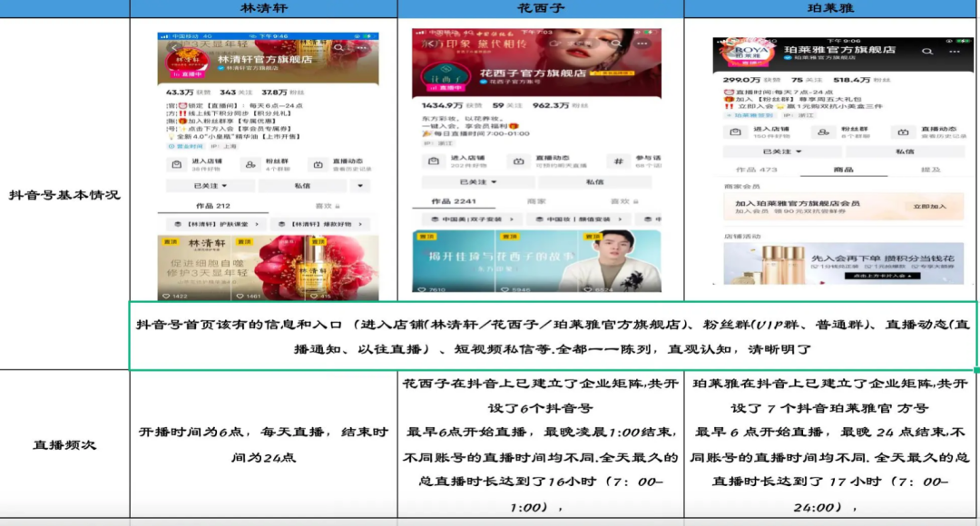
Task: Open the 中国妆|颜值套装 collection
Action: coord(578,219)
